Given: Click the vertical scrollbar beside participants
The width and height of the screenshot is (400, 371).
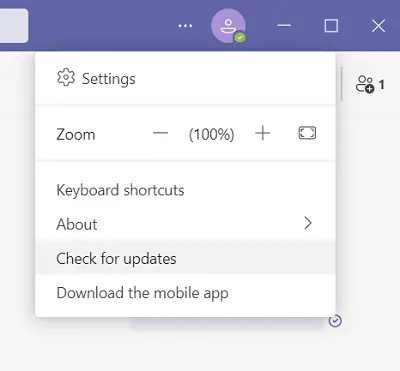Looking at the screenshot, I should pos(341,83).
